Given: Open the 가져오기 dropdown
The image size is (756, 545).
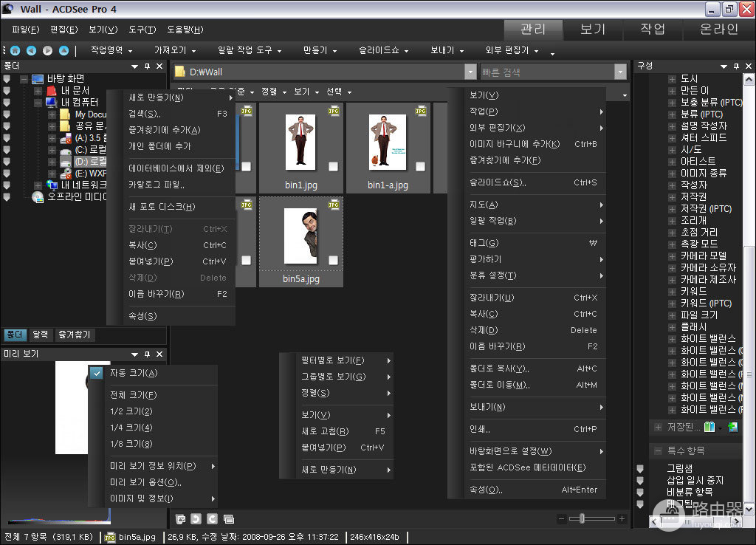Looking at the screenshot, I should click(174, 50).
